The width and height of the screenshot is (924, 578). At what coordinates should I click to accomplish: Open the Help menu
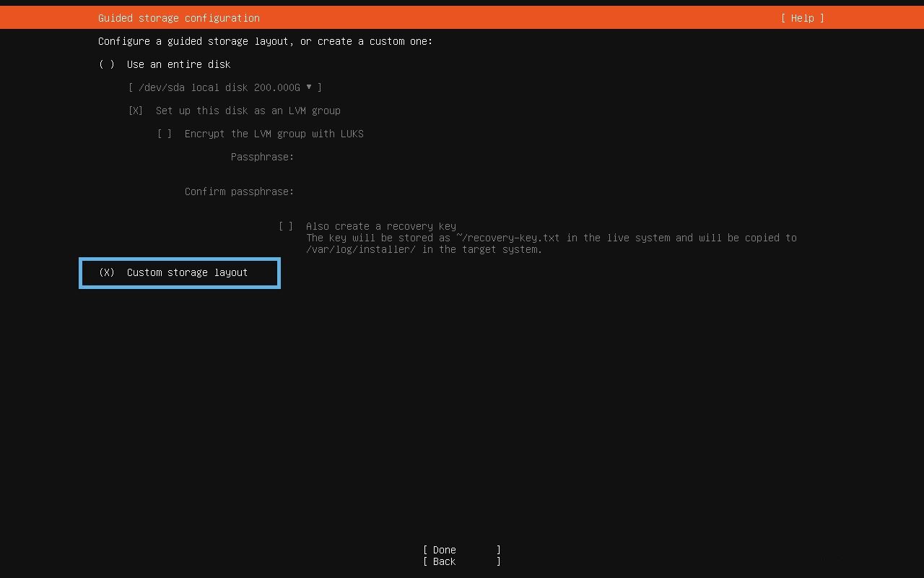(x=801, y=18)
